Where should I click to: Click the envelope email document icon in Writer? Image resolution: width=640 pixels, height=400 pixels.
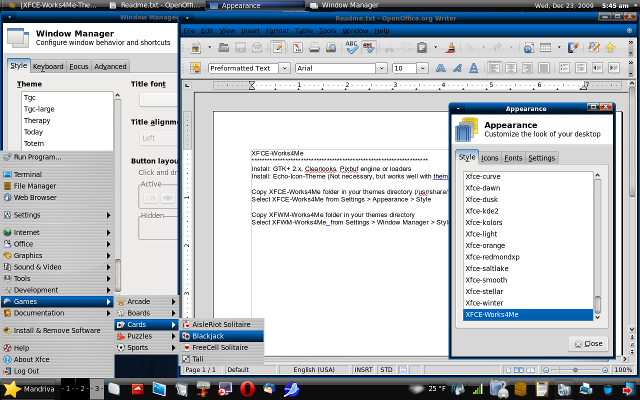coord(257,48)
